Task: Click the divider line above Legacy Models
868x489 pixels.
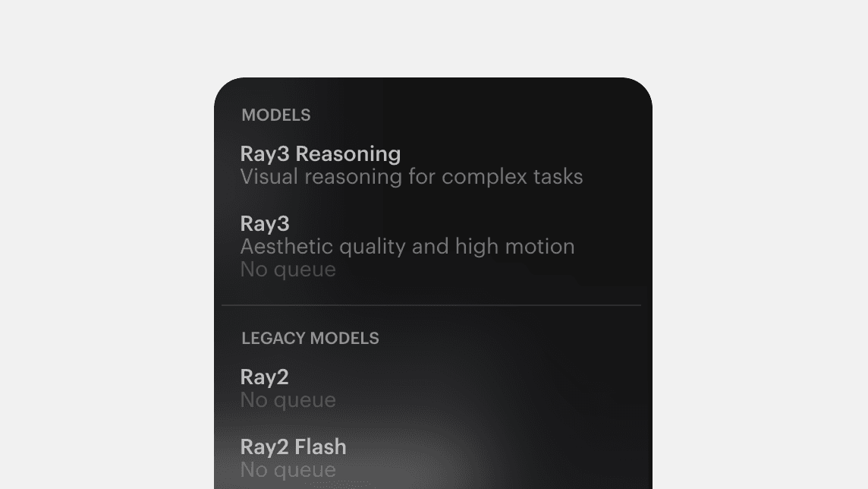Action: coord(431,305)
